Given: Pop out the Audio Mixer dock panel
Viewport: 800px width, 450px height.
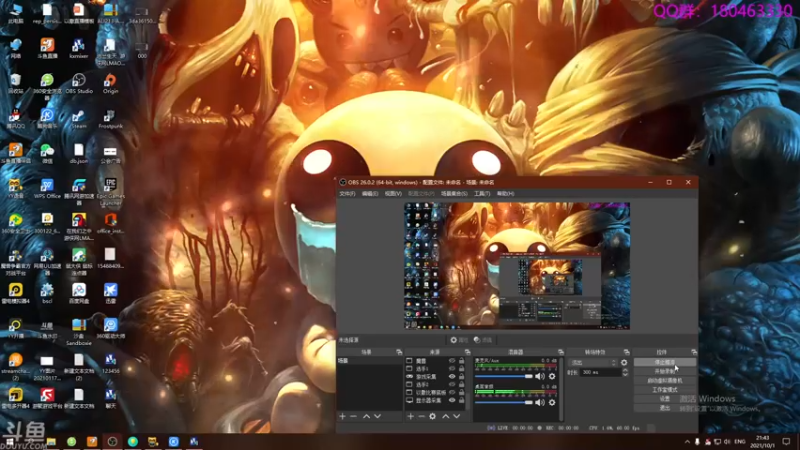Looking at the screenshot, I should pos(561,352).
